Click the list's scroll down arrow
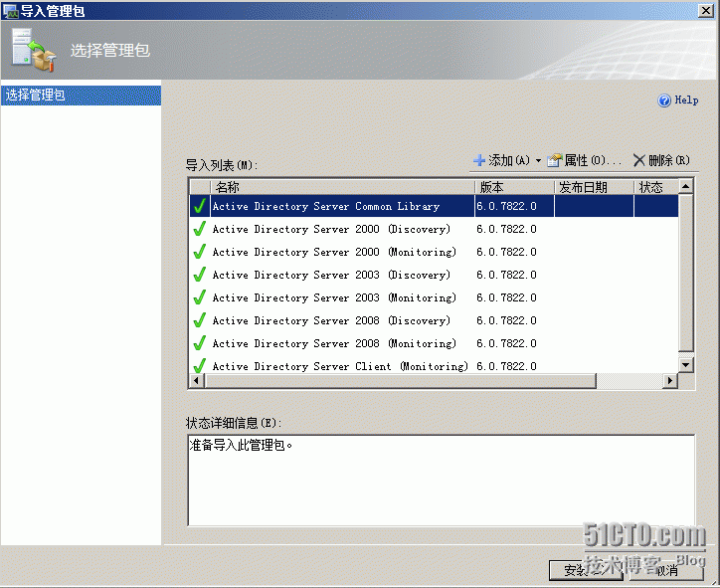The width and height of the screenshot is (720, 588). [685, 365]
